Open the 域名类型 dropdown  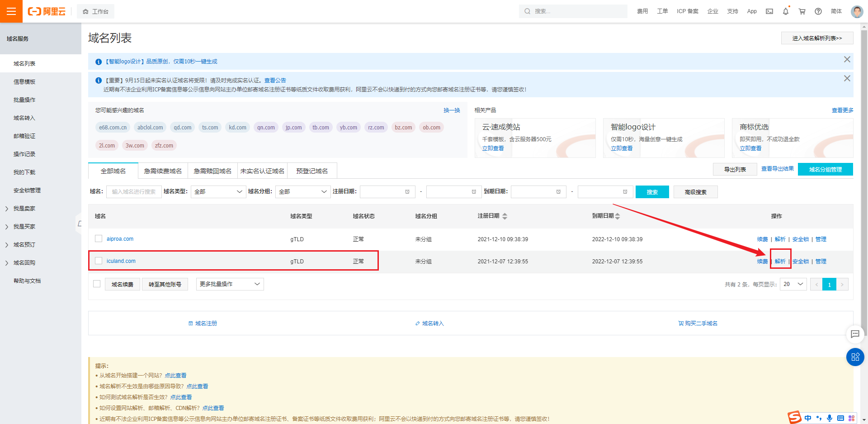point(218,191)
